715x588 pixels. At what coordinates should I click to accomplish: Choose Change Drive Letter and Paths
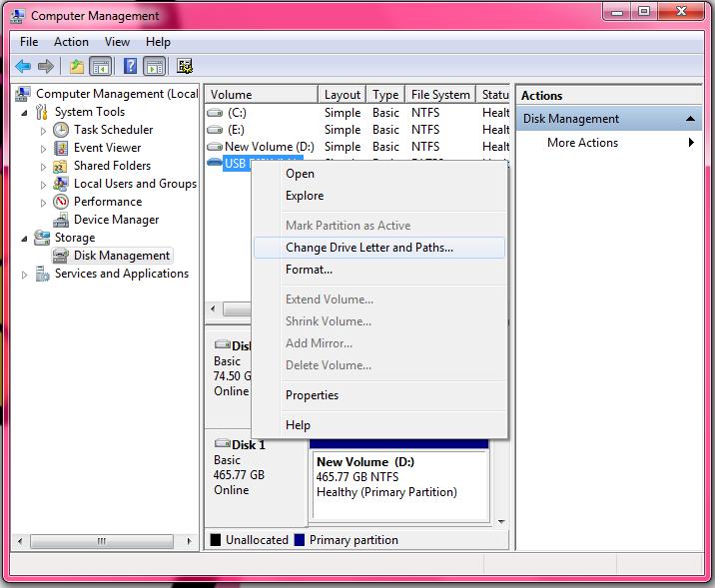[x=368, y=248]
